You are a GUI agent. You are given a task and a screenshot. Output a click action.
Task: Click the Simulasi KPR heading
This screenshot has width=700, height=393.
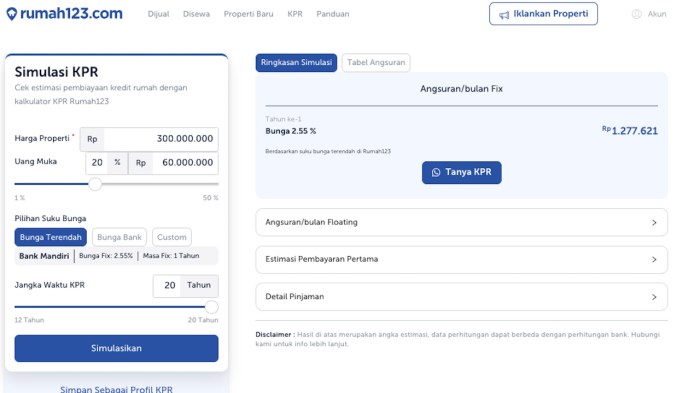click(56, 72)
